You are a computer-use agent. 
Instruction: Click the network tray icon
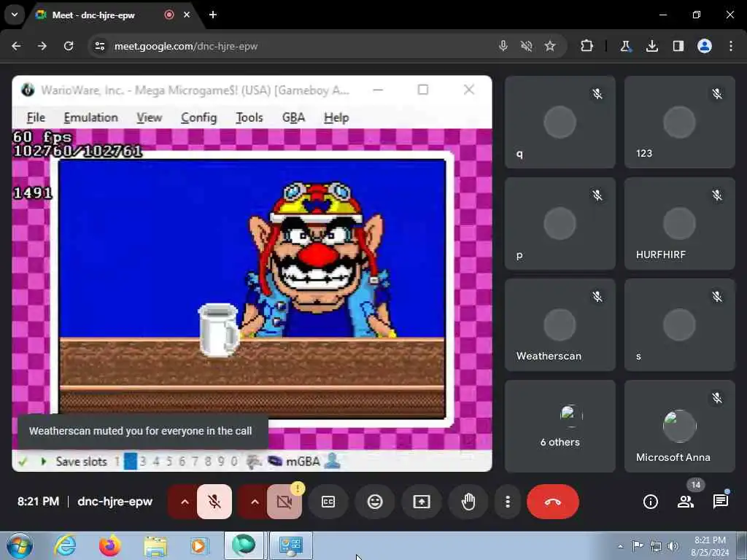pyautogui.click(x=656, y=546)
